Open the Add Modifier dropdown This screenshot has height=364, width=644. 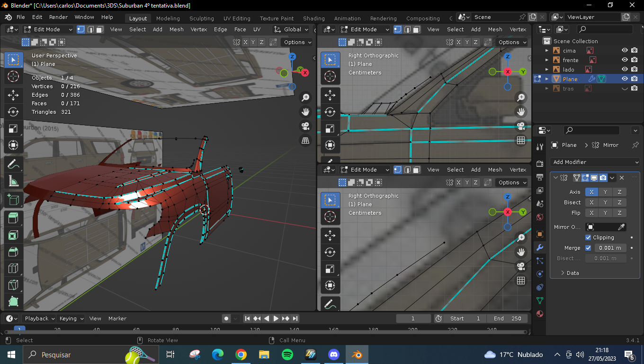coord(595,162)
